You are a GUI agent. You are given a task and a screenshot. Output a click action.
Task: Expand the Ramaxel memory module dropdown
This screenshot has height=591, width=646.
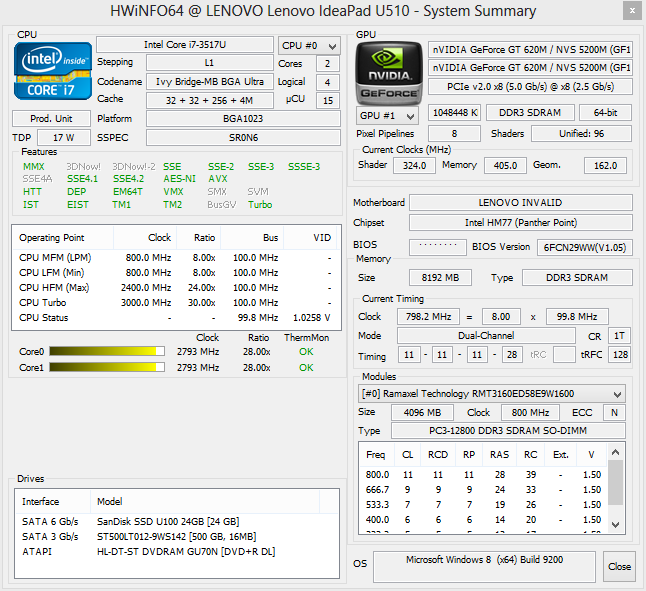tap(492, 394)
